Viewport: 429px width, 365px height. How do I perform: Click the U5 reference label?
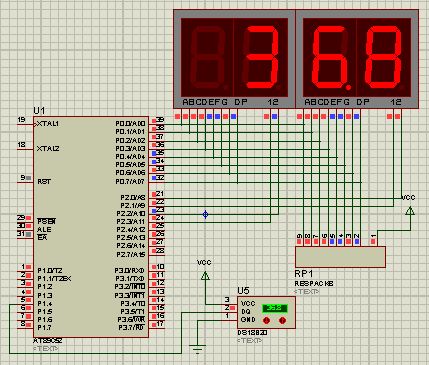click(x=243, y=291)
